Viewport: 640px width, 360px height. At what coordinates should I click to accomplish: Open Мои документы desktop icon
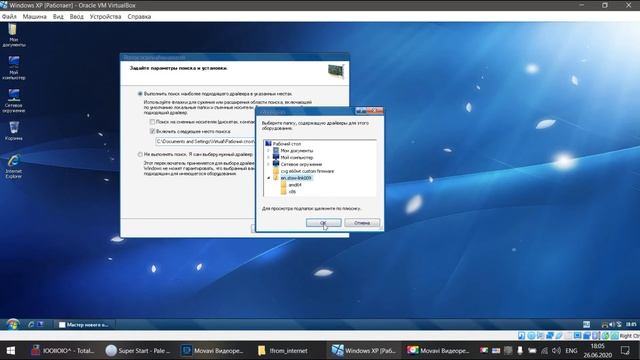(x=13, y=35)
